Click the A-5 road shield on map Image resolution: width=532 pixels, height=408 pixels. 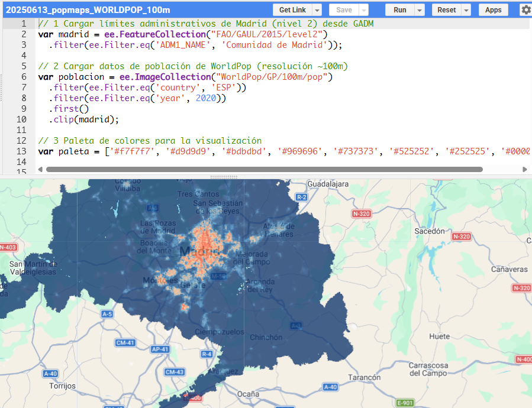pos(107,314)
